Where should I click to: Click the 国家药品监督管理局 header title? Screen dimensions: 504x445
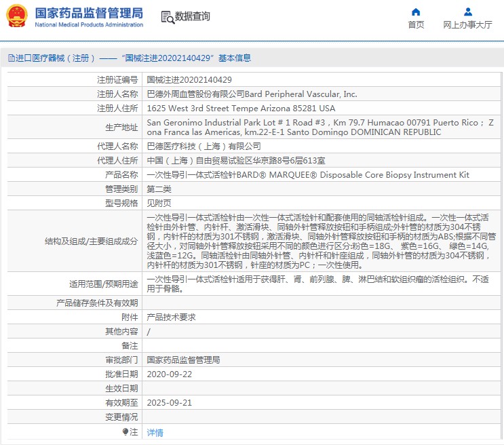[x=88, y=12]
